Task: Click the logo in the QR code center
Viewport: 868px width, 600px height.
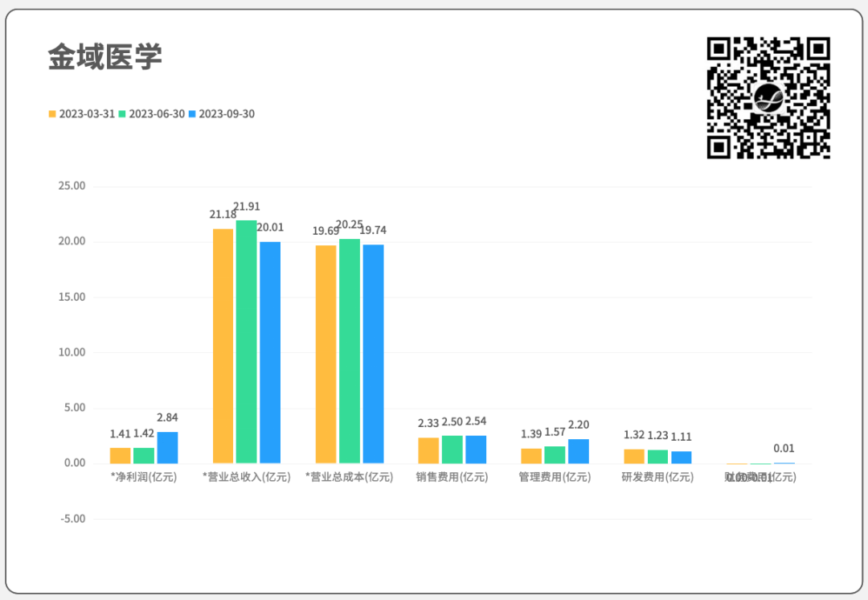Action: (x=768, y=98)
